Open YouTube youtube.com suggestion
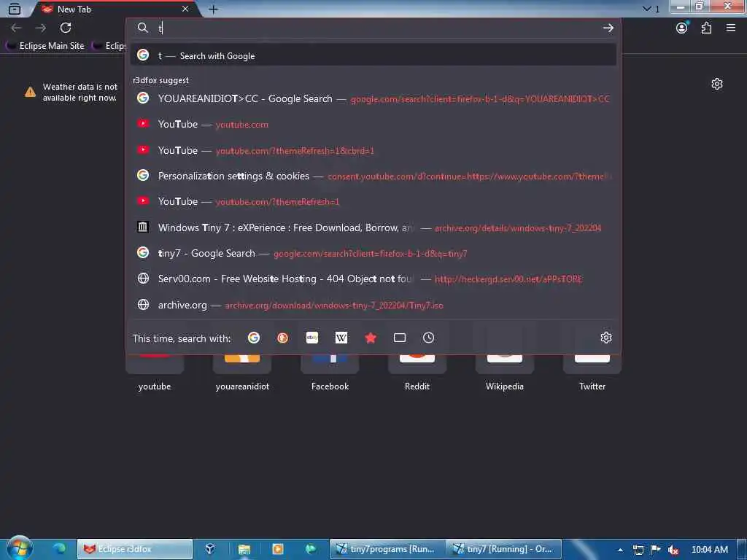 tap(373, 124)
